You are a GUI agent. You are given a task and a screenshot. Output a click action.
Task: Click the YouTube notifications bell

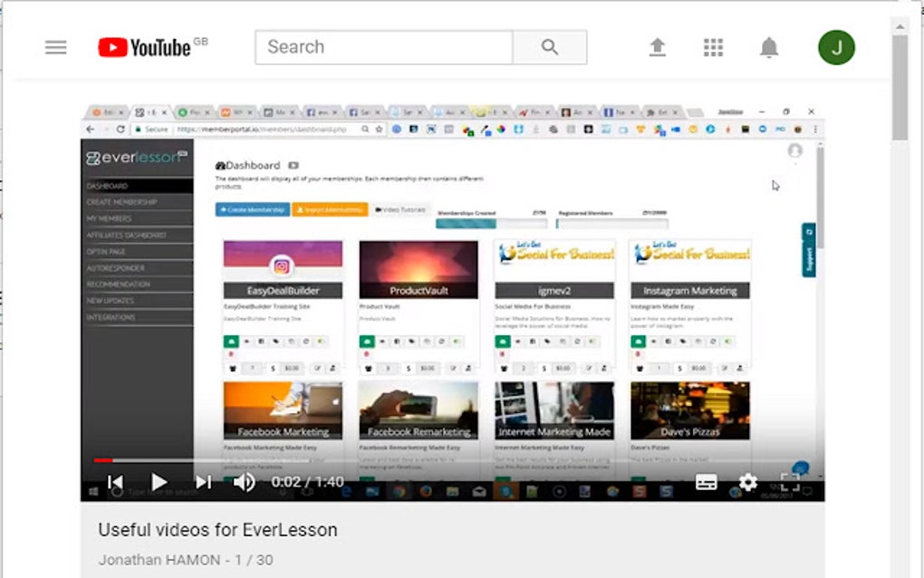click(769, 47)
